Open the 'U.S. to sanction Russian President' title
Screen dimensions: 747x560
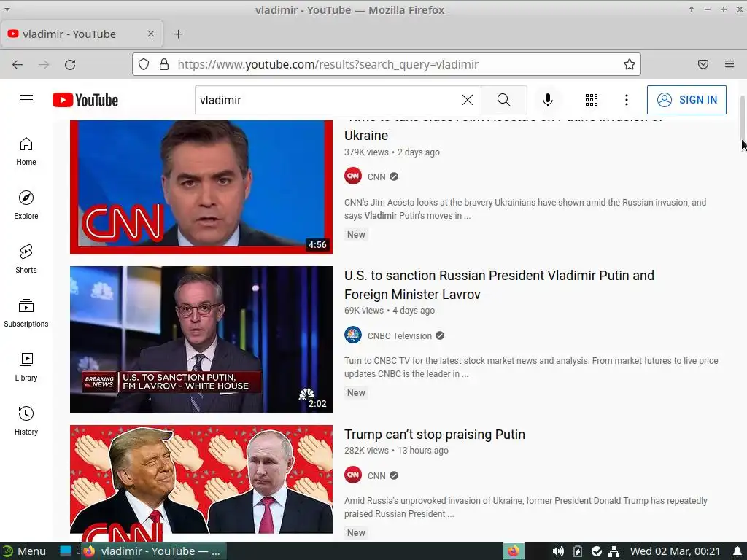point(499,285)
